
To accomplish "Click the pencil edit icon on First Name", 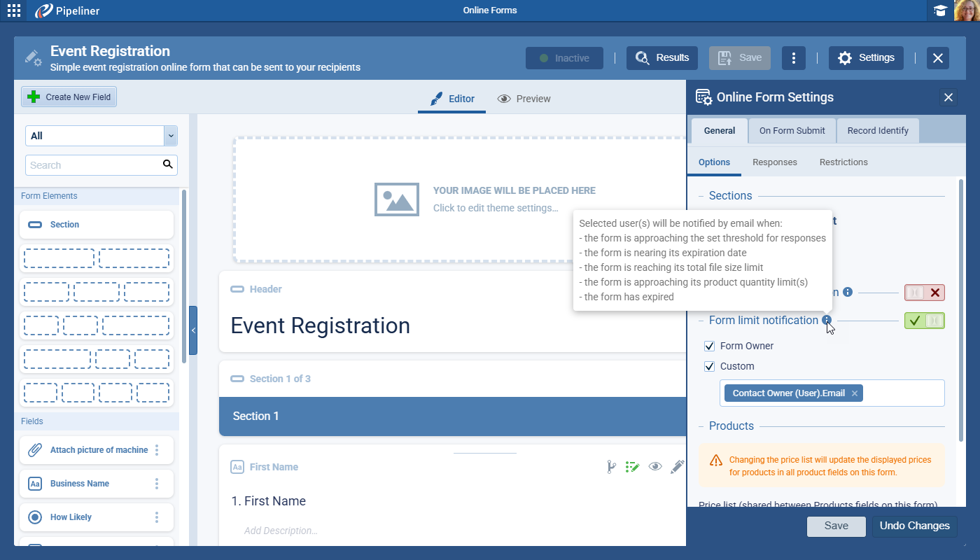I will click(x=677, y=467).
